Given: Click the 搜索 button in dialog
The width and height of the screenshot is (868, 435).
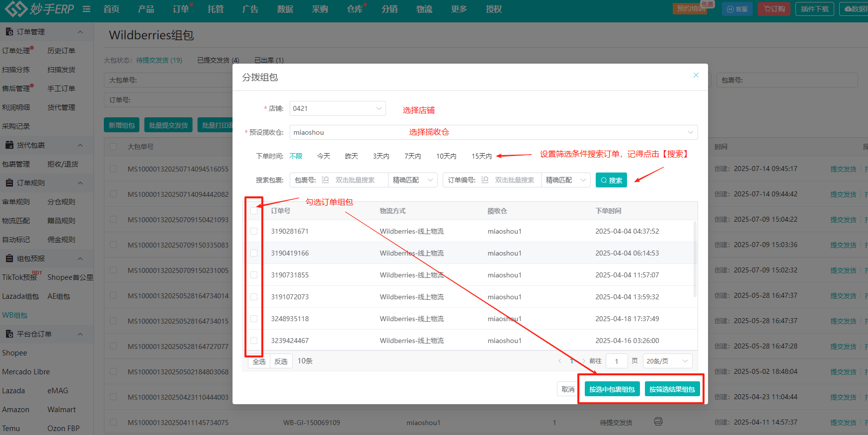Looking at the screenshot, I should [x=611, y=180].
